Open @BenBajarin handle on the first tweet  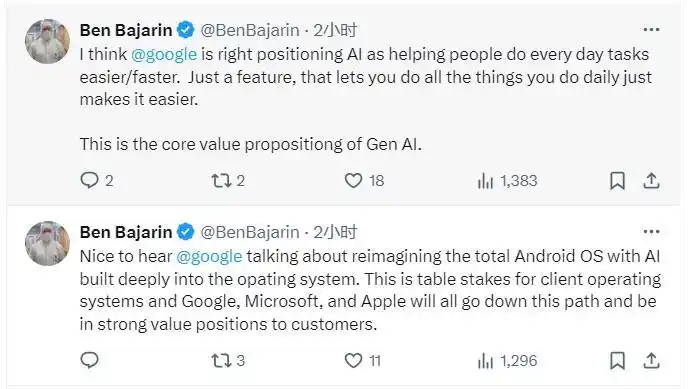pos(250,30)
